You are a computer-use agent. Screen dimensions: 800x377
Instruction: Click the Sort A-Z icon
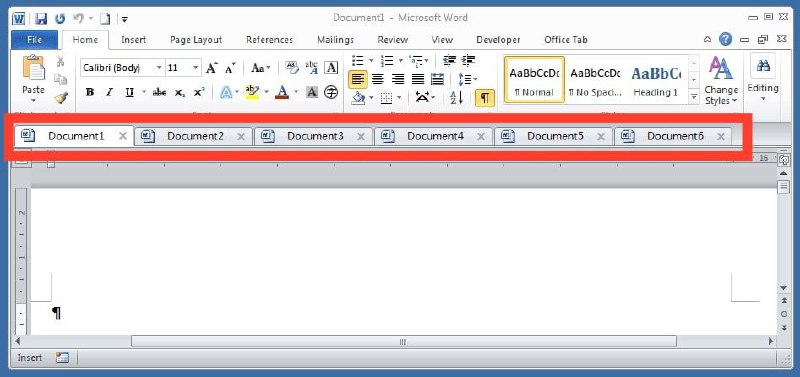point(456,97)
